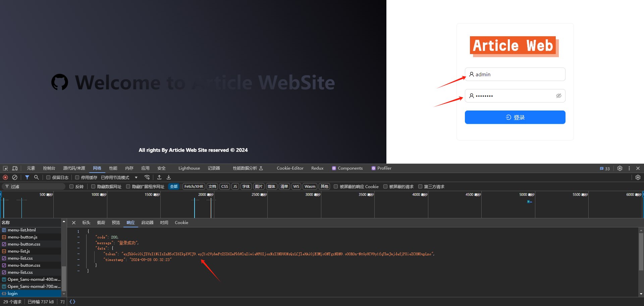Select the menu-list.html request
Screen dimensions: 644x306
pos(31,230)
